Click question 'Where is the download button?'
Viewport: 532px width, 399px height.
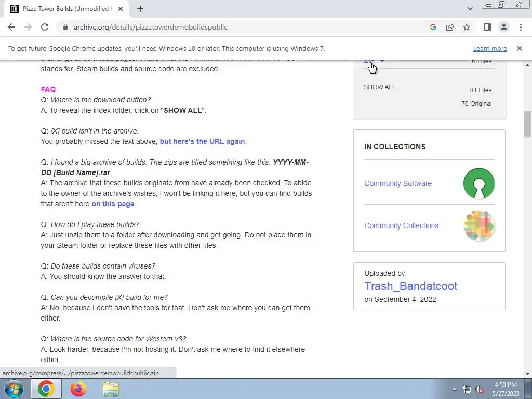click(x=100, y=100)
